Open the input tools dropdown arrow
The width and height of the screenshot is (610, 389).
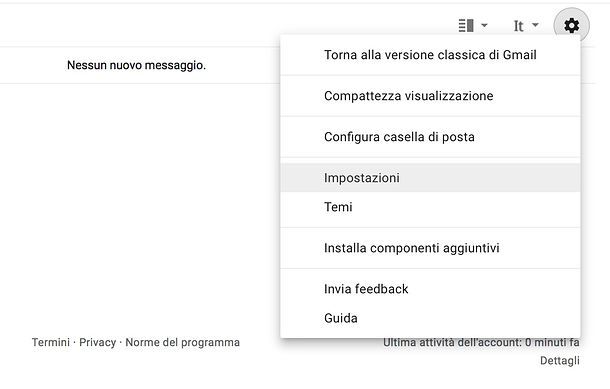click(535, 25)
